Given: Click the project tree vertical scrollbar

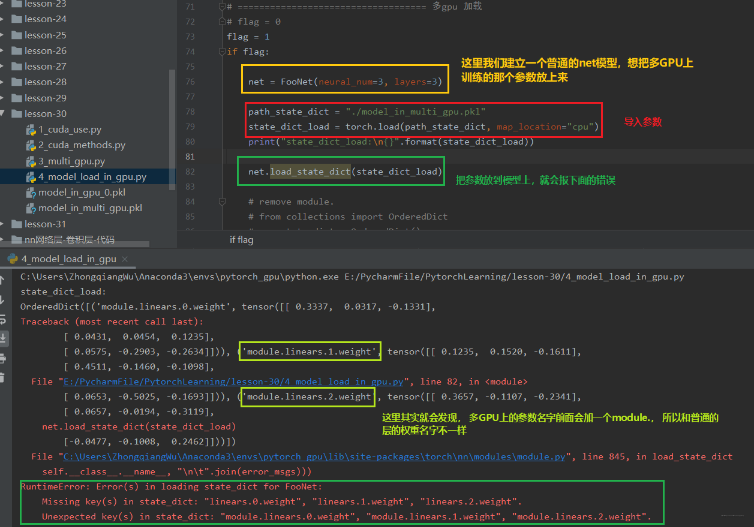Looking at the screenshot, I should click(172, 130).
